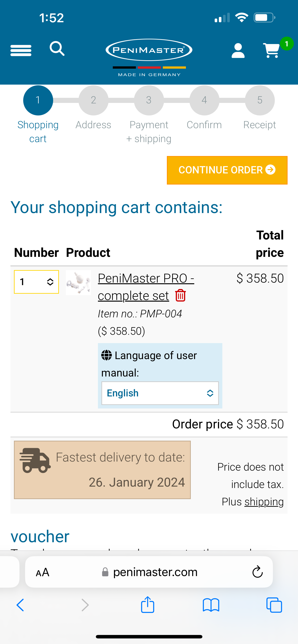Tap the search magnifier icon
This screenshot has height=644, width=298.
57,48
